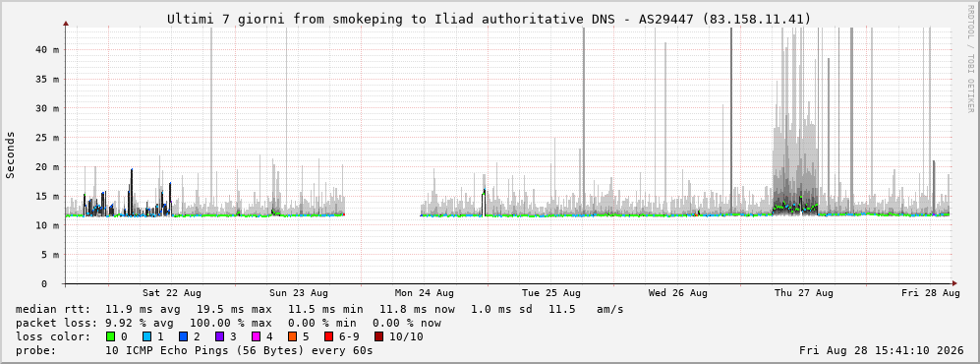The height and width of the screenshot is (364, 980).
Task: Click the red 6-9 loss swatch
Action: point(328,336)
